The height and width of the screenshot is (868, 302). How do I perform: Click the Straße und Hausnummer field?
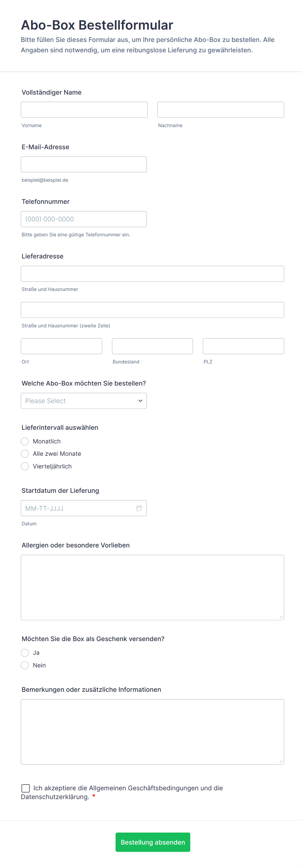[x=152, y=274]
